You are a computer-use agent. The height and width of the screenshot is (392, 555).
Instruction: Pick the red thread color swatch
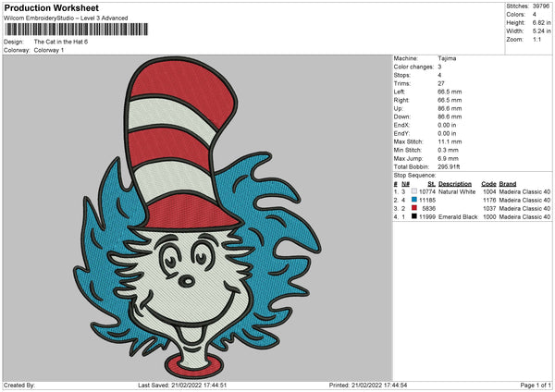413,208
